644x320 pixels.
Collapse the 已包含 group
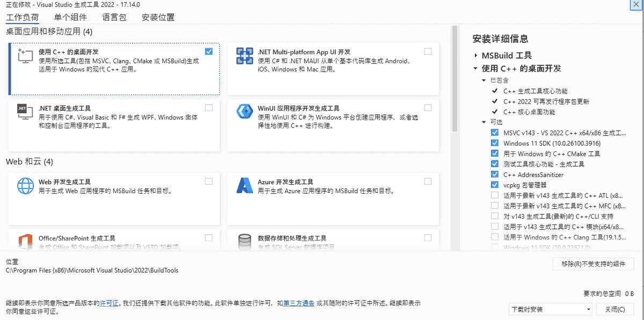point(484,80)
